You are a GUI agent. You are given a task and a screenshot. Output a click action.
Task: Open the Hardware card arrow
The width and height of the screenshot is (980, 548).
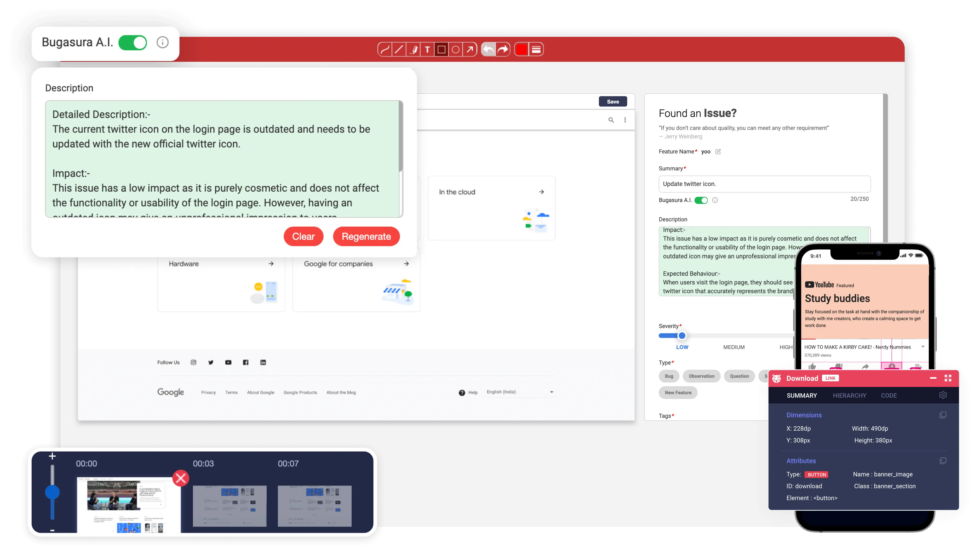[x=271, y=263]
